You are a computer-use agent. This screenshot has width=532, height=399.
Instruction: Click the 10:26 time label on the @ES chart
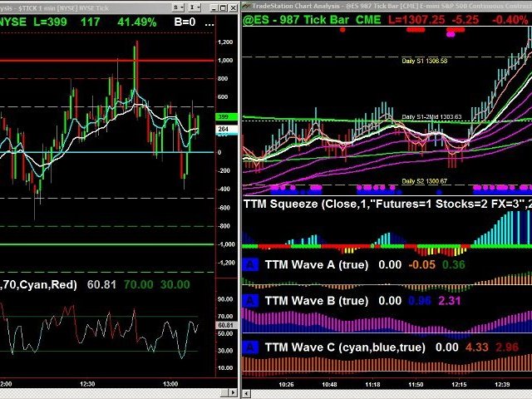[286, 384]
